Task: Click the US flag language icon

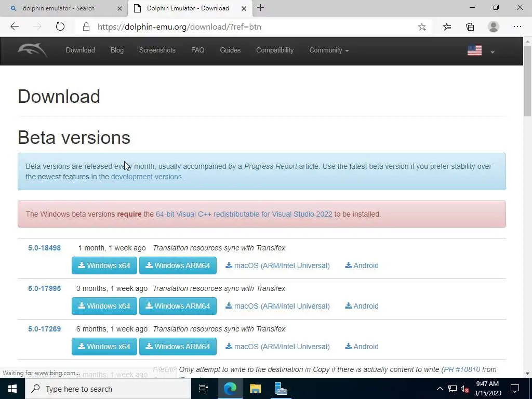Action: coord(474,50)
